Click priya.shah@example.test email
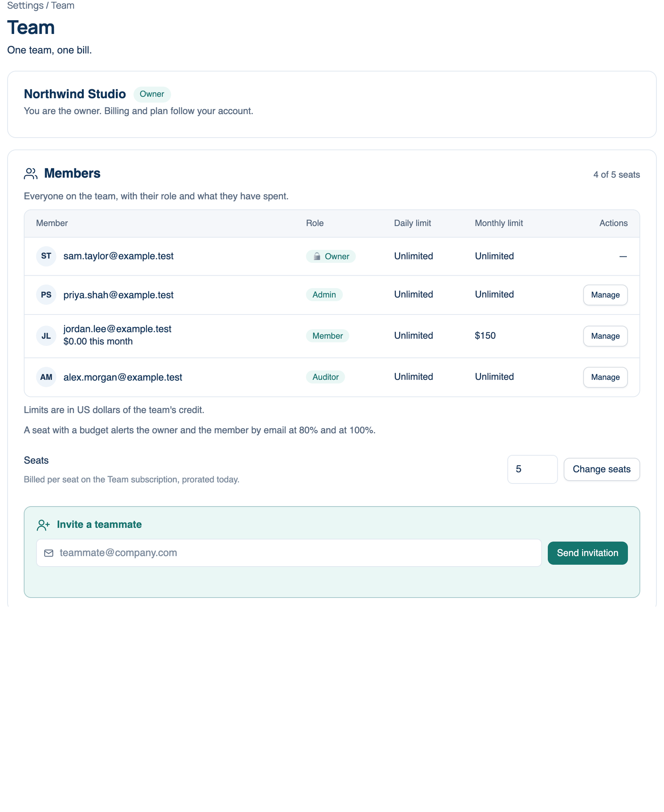The height and width of the screenshot is (812, 664). (118, 295)
